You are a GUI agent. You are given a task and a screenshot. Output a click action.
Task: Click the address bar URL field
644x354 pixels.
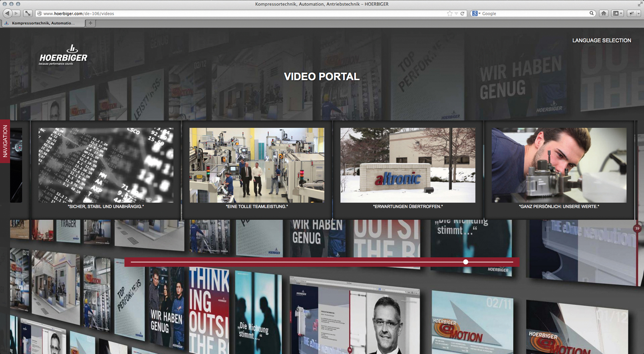235,13
